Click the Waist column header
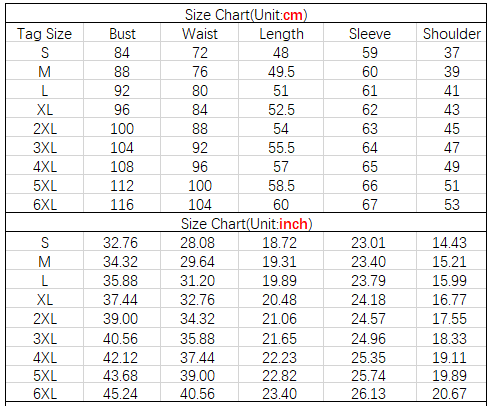The image size is (491, 406). (x=200, y=34)
